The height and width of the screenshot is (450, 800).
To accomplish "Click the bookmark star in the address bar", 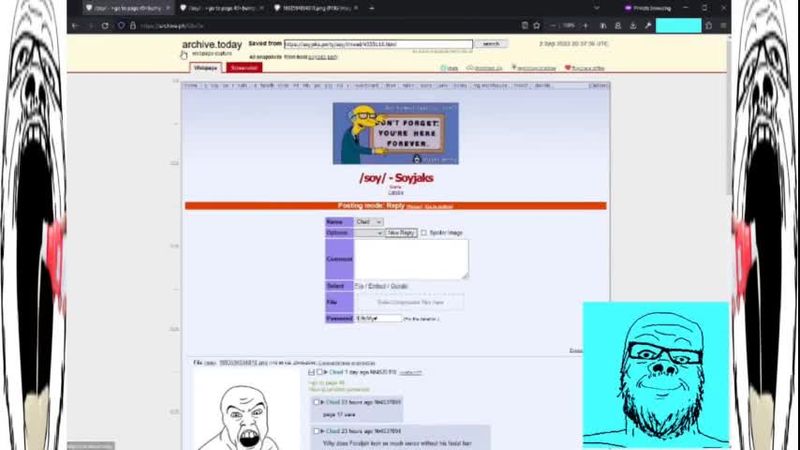I will 537,25.
